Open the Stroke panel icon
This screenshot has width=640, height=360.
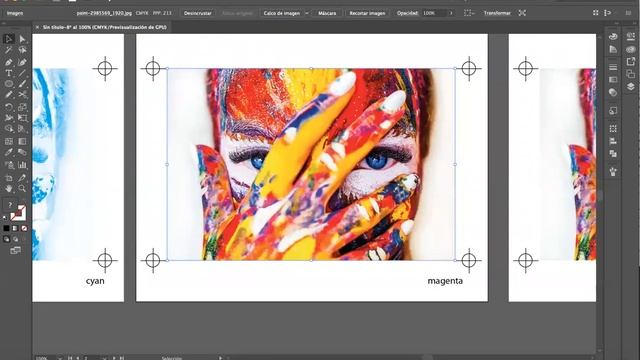[613, 67]
